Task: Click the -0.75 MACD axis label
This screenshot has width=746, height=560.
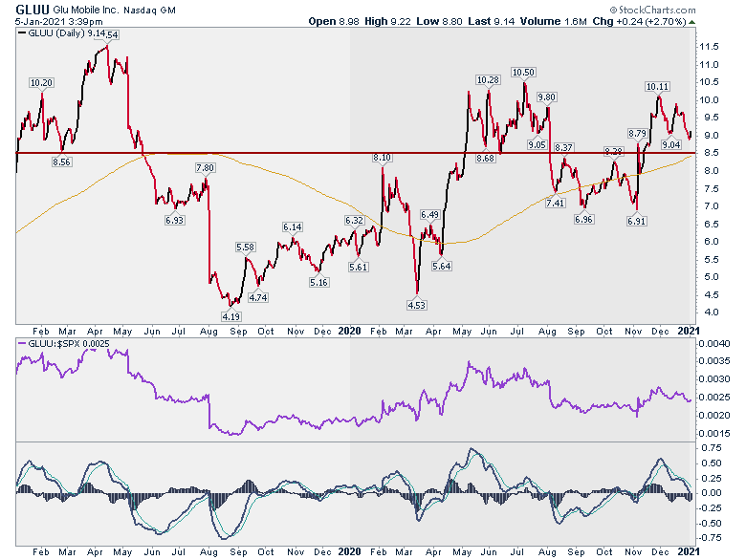Action: coord(710,538)
